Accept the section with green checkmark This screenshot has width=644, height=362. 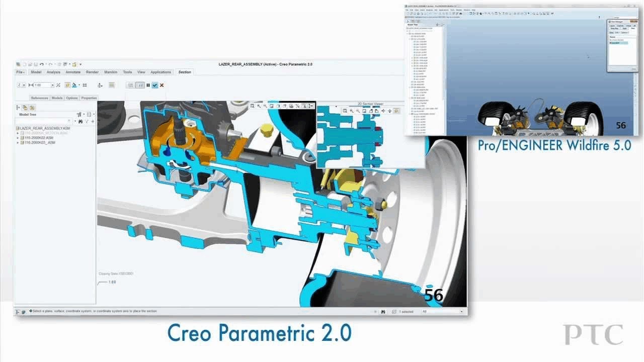[x=155, y=85]
